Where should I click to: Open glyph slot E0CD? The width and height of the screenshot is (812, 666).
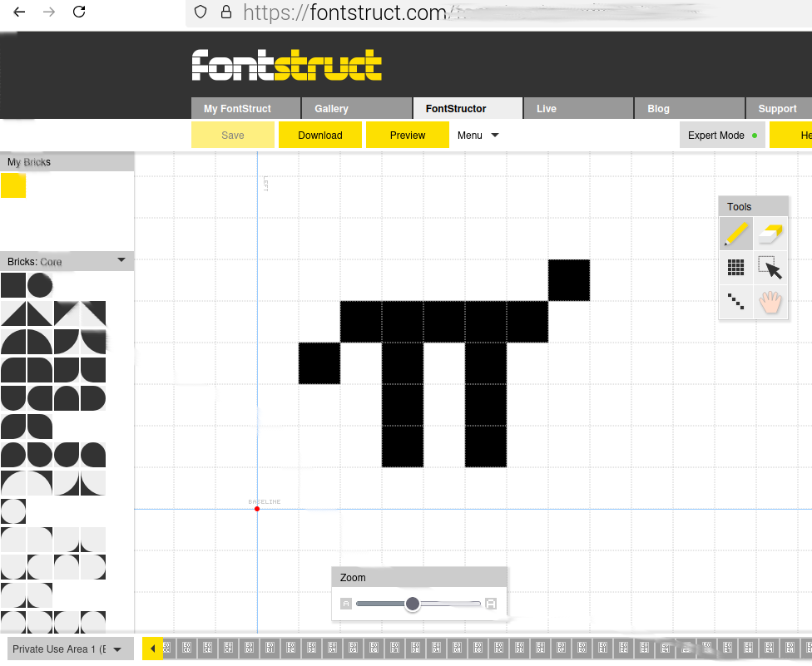(187, 648)
